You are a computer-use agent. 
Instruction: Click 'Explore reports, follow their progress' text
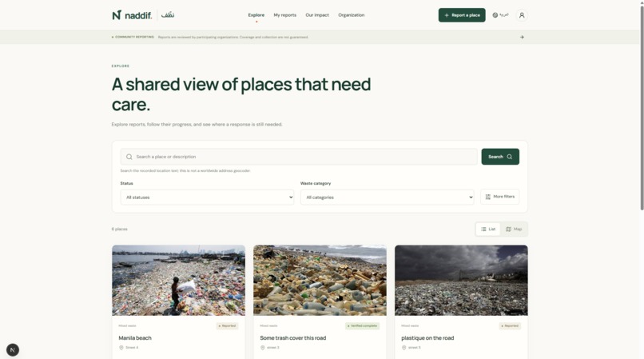coord(197,124)
